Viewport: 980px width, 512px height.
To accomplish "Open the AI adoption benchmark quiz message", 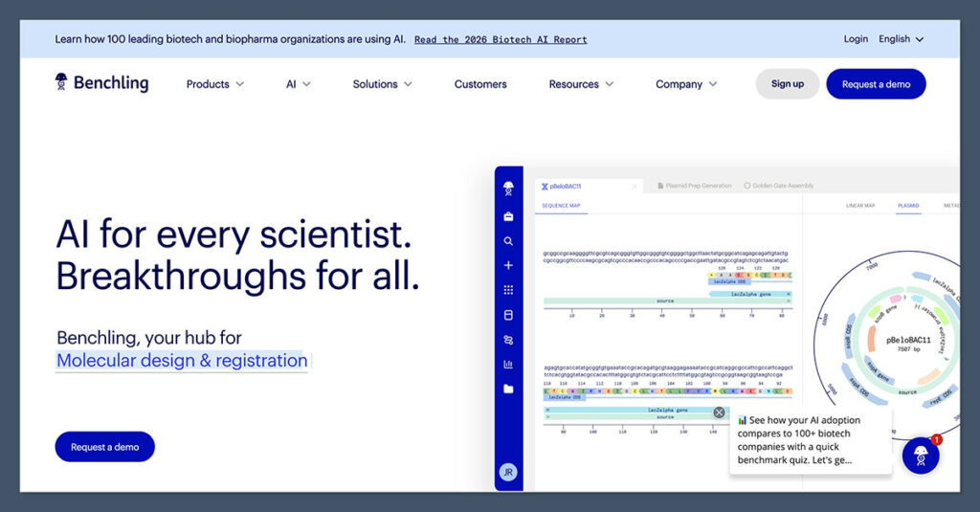I will click(811, 440).
